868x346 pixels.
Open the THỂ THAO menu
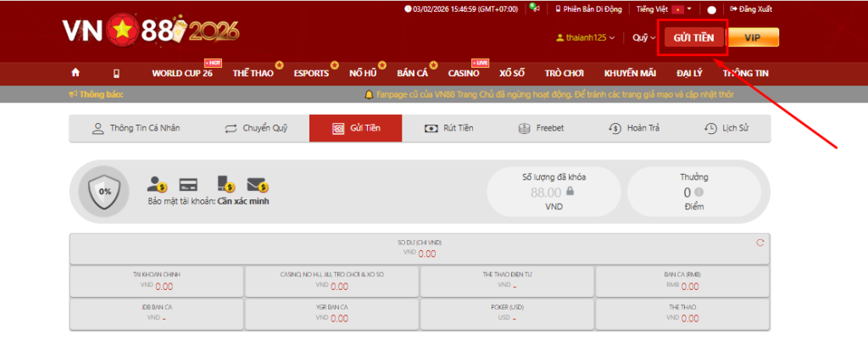coord(253,73)
